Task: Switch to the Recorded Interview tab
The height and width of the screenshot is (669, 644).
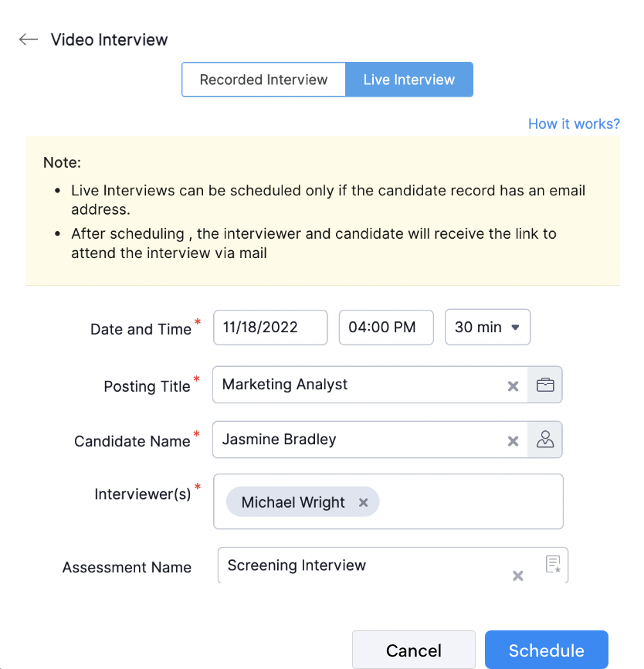Action: click(263, 80)
